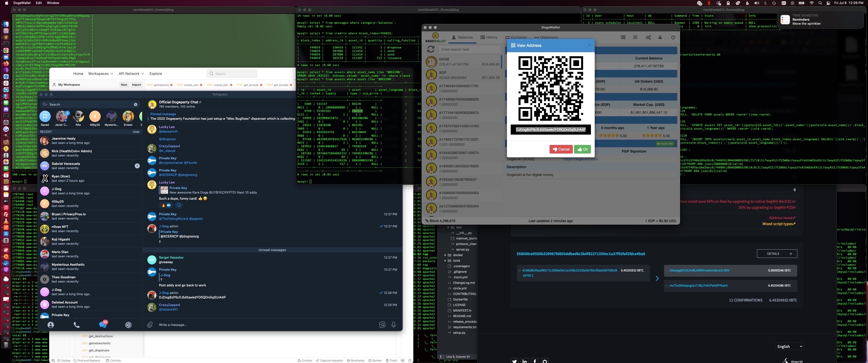Click the Telegram voice message microphone icon
The width and height of the screenshot is (868, 363).
(x=393, y=325)
